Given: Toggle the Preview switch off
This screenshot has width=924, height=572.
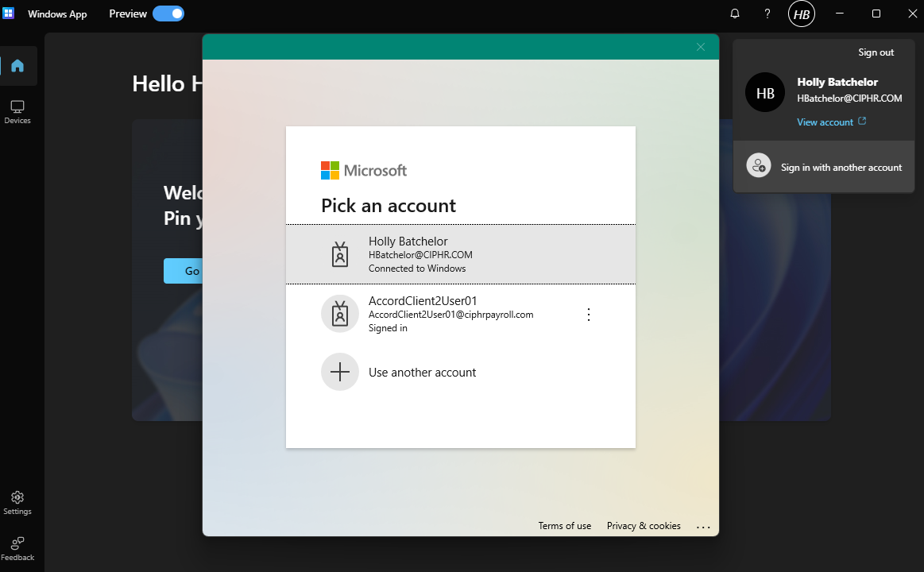Looking at the screenshot, I should click(x=168, y=14).
